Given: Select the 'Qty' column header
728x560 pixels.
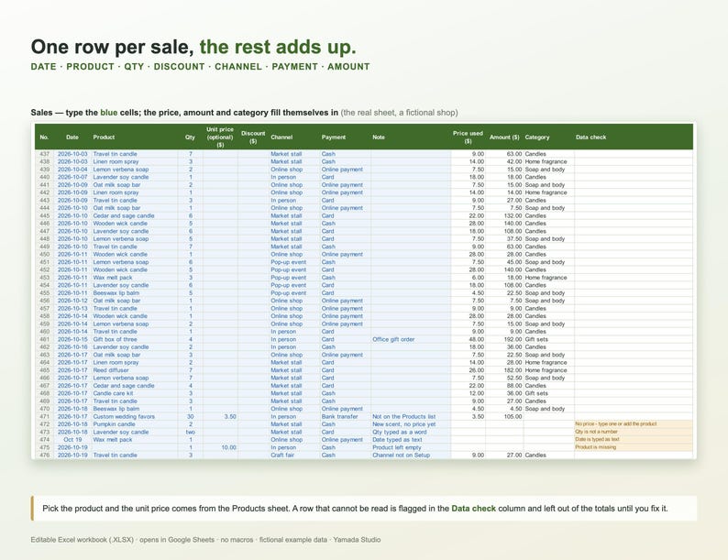Looking at the screenshot, I should 190,137.
